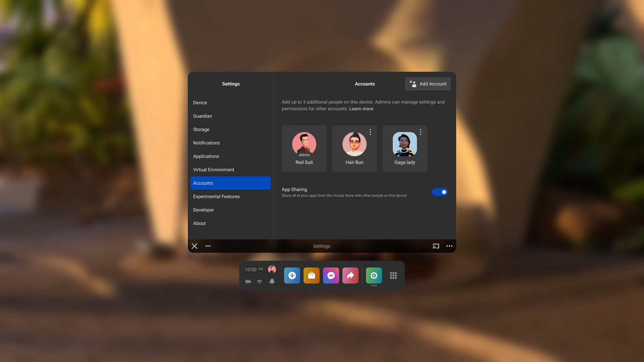Viewport: 644px width, 362px height.
Task: Check the battery status icon
Action: [248, 282]
